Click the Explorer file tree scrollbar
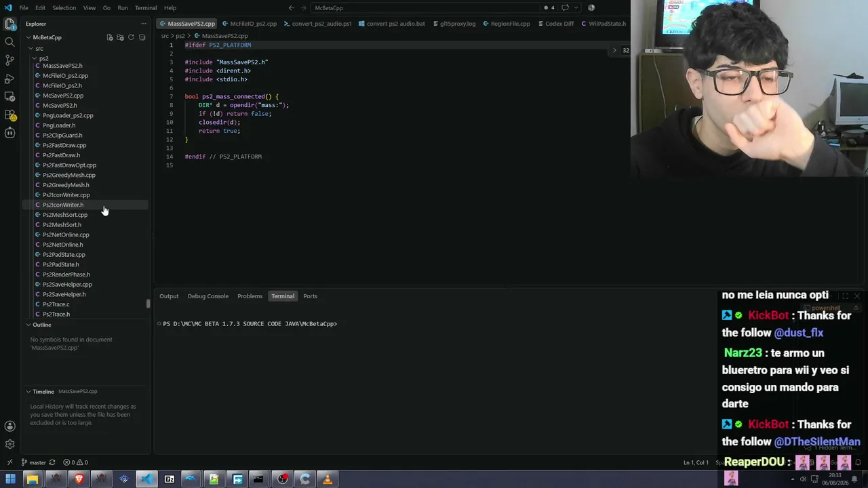This screenshot has width=868, height=488. [x=148, y=304]
